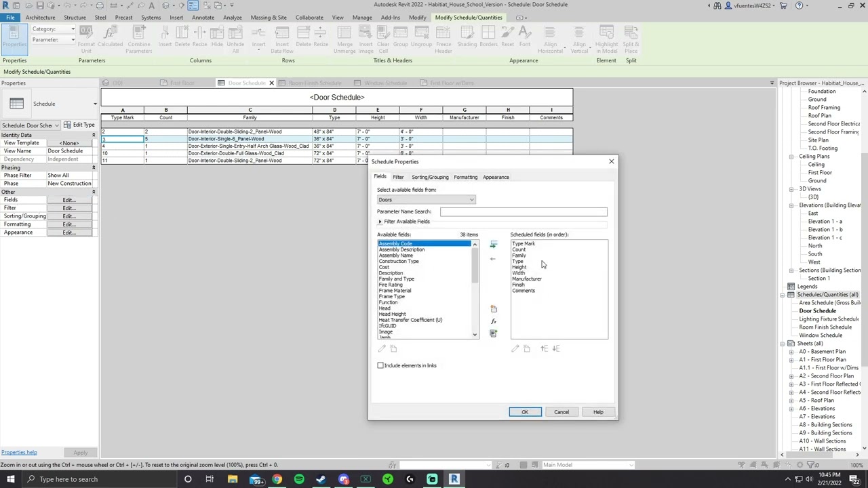The height and width of the screenshot is (488, 868).
Task: Click Edit parameter pencil under Available fields
Action: pos(382,348)
